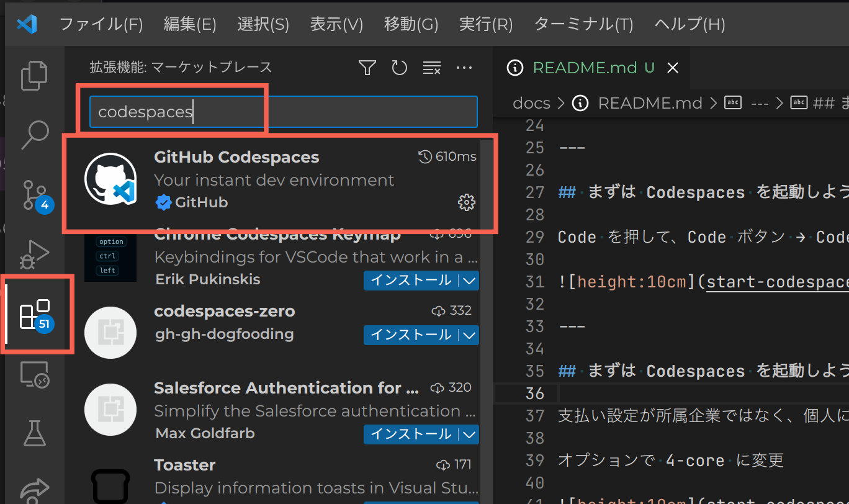Screen dimensions: 849x504
Task: Click the info icon on README.md tab
Action: (515, 68)
